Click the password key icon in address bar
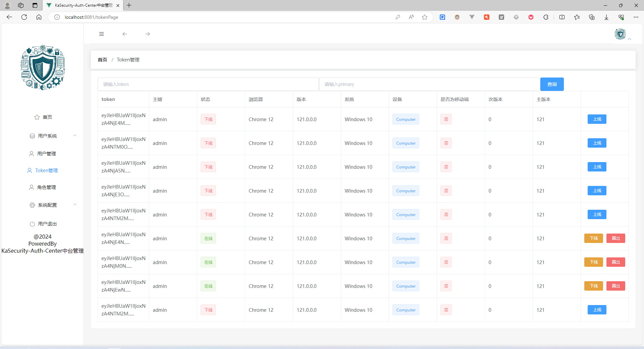The height and width of the screenshot is (349, 644). click(398, 17)
